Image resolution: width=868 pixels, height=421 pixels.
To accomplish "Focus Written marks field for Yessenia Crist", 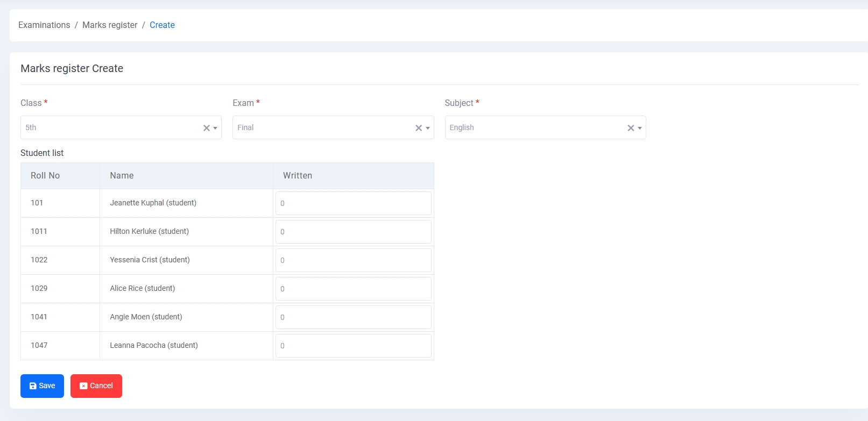I will coord(353,260).
